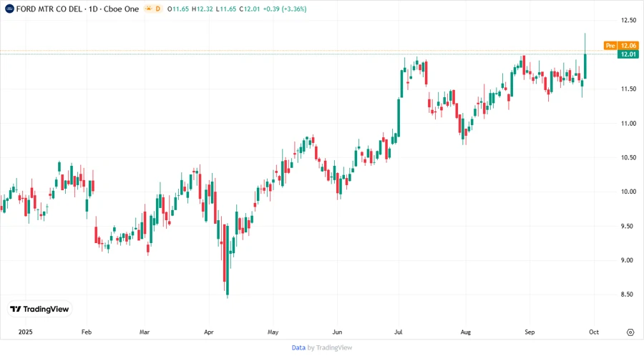Click the Feb time axis label
644x356 pixels.
click(x=87, y=332)
